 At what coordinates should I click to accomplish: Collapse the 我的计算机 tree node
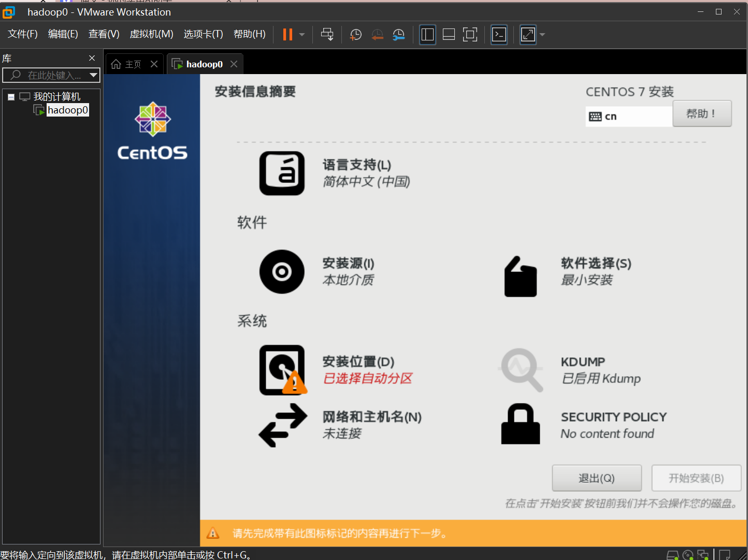(x=11, y=97)
